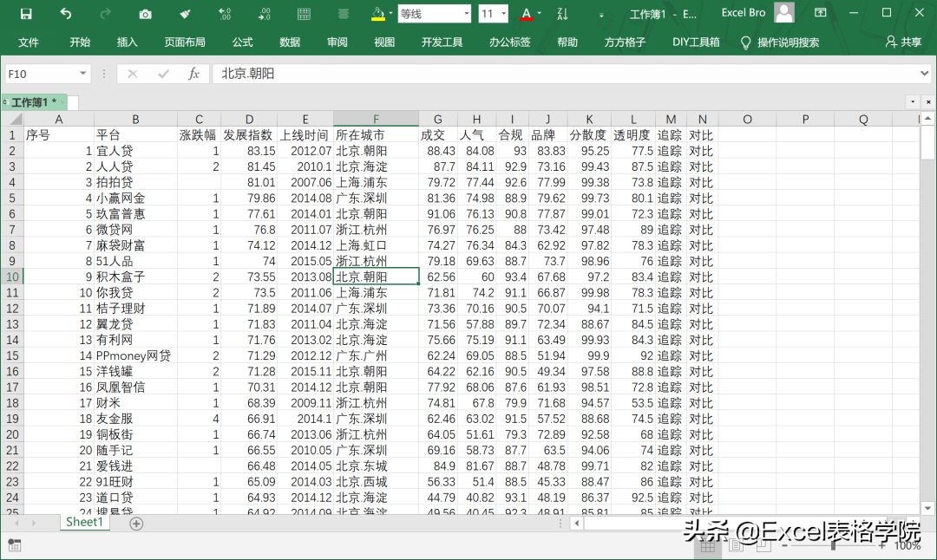
Task: Select the cell with PPmoney网贷
Action: [x=135, y=355]
